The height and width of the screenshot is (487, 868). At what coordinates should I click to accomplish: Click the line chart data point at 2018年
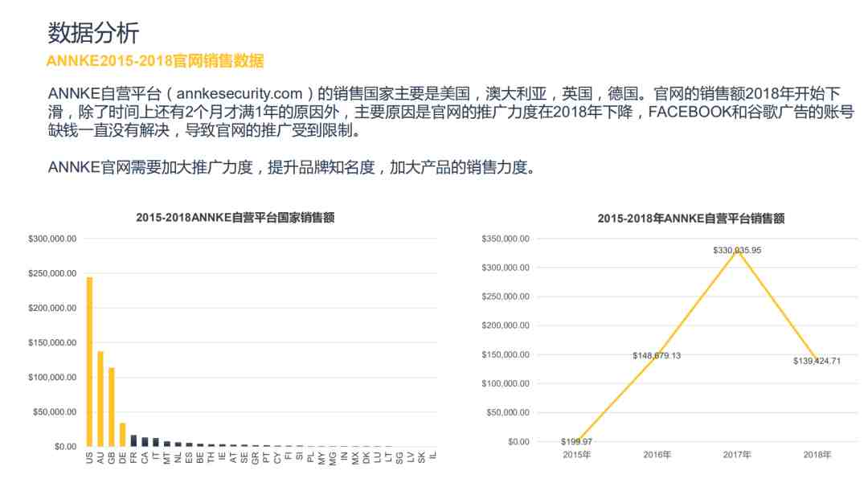point(817,361)
